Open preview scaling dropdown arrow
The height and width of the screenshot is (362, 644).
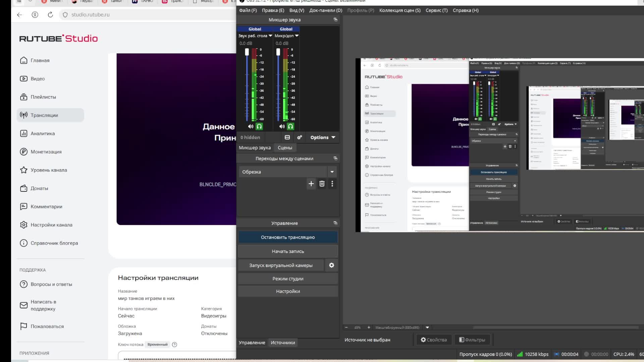(x=427, y=327)
